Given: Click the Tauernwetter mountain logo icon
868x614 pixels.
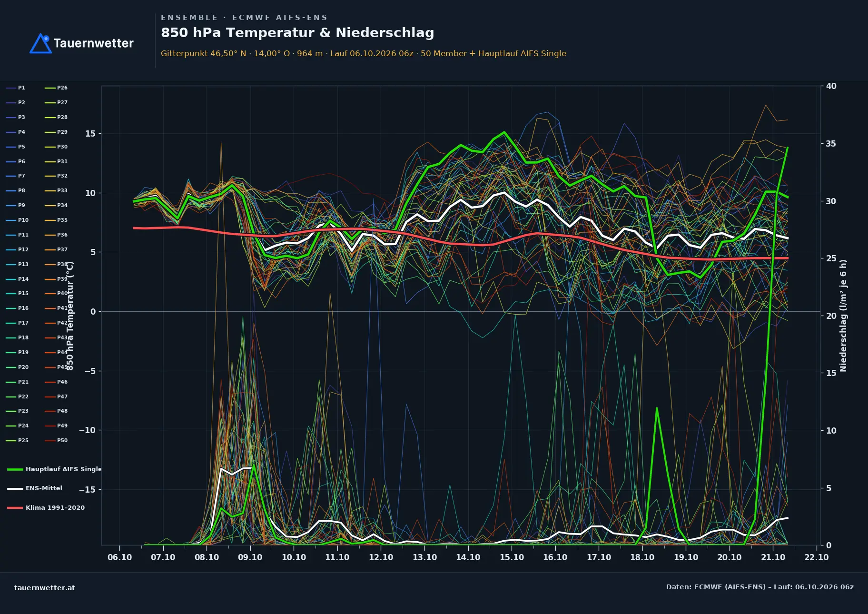Looking at the screenshot, I should coord(40,43).
